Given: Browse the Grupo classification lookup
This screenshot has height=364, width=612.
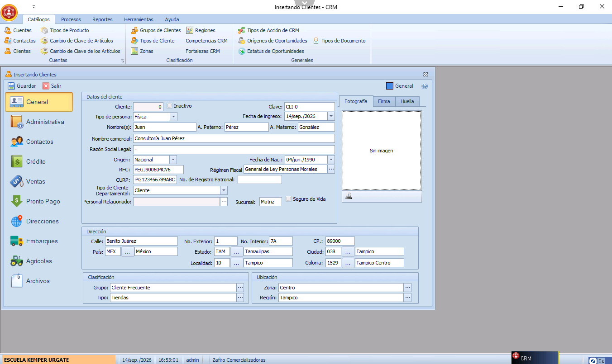Looking at the screenshot, I should [x=240, y=288].
